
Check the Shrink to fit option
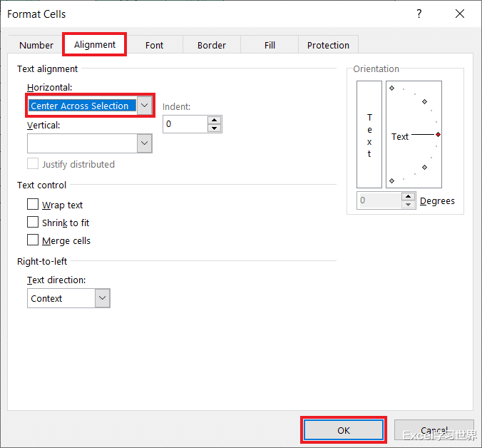pyautogui.click(x=33, y=222)
